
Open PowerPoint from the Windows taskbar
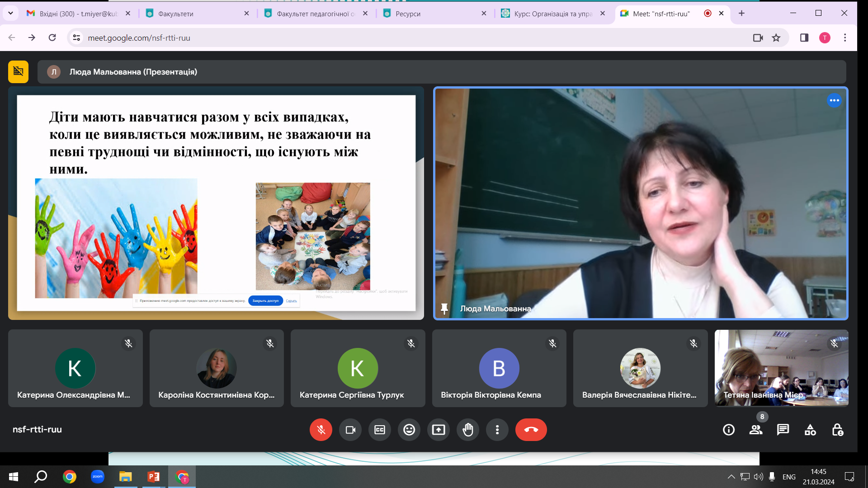point(154,477)
